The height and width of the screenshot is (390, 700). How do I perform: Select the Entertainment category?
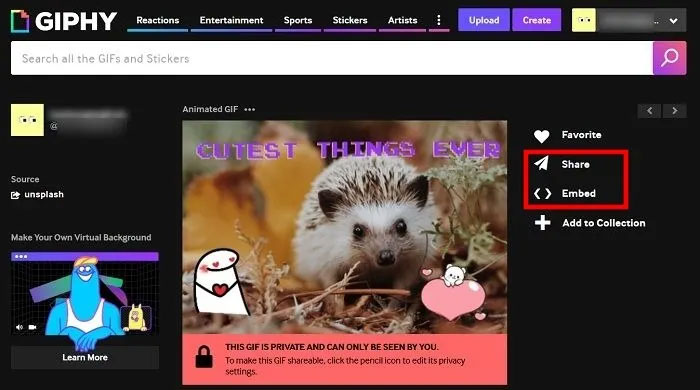point(231,21)
